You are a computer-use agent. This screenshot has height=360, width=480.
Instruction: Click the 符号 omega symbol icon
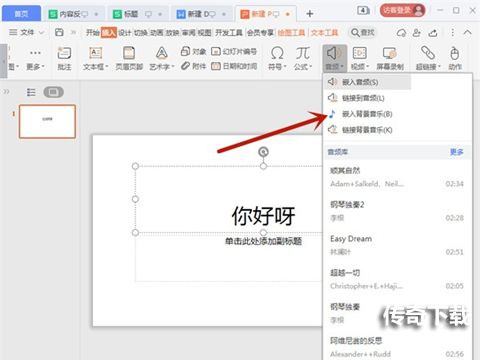[277, 53]
